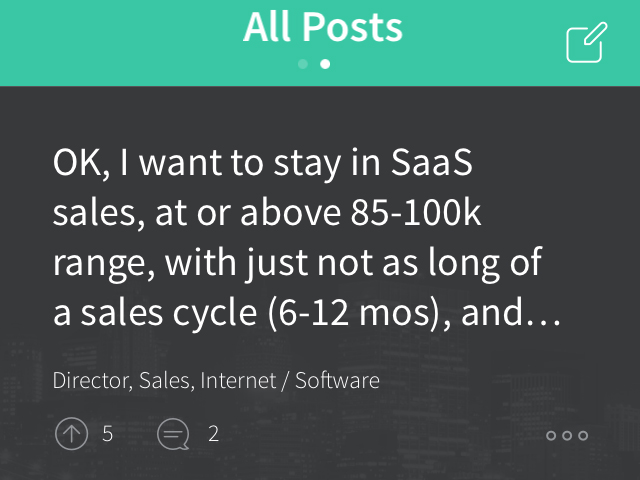Open the compose new post icon
The height and width of the screenshot is (480, 640).
click(587, 42)
